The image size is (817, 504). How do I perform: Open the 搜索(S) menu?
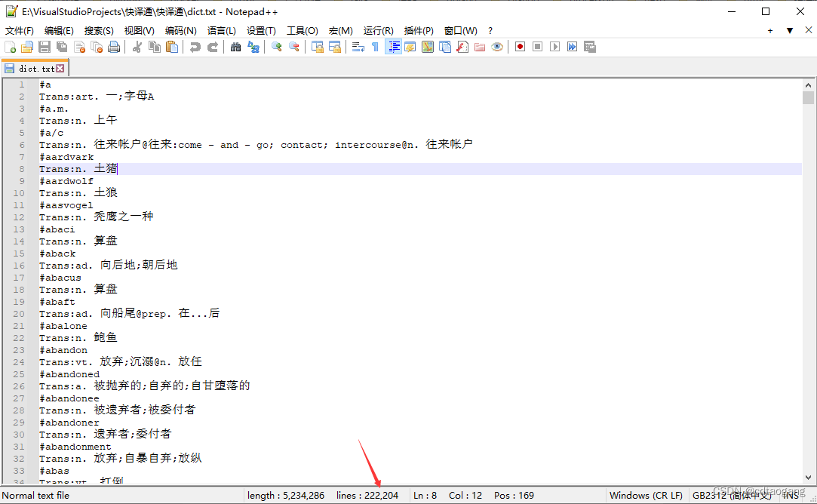point(99,31)
